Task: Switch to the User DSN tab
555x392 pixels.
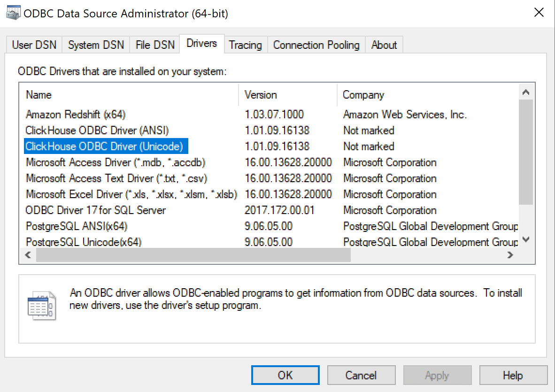Action: pyautogui.click(x=34, y=45)
